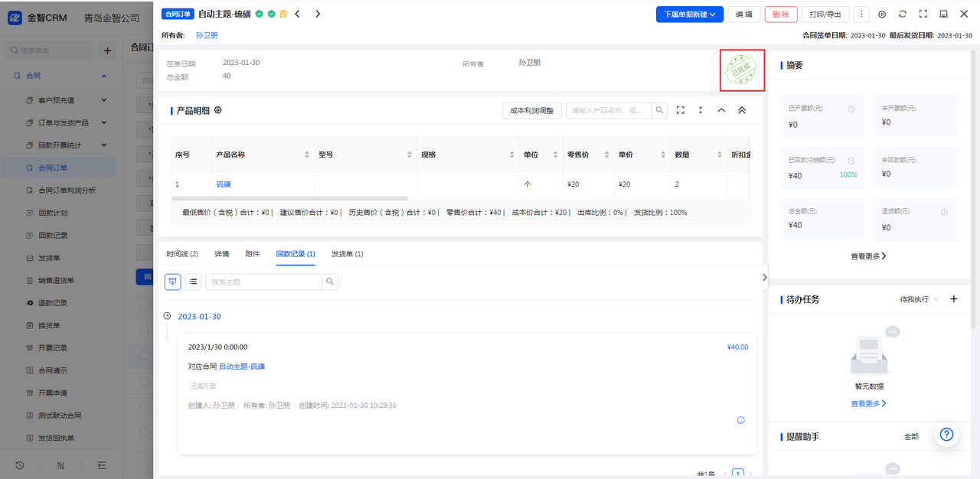Open 回款计划 in the sidebar

[53, 213]
